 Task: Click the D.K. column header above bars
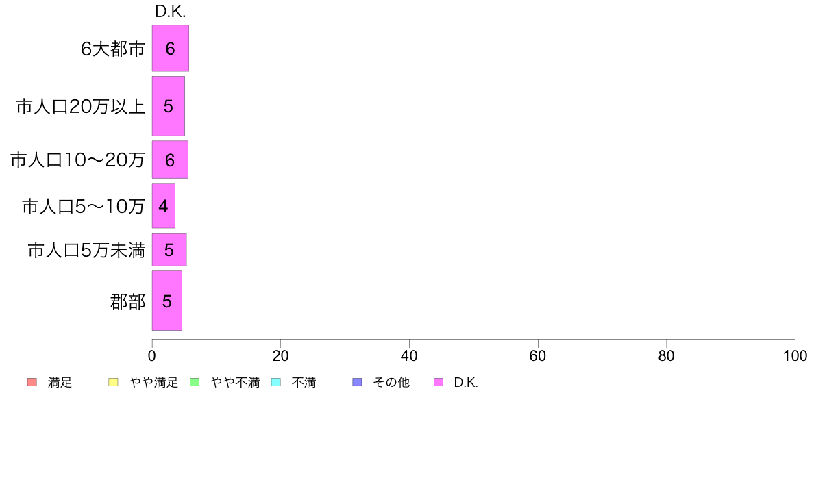click(171, 12)
